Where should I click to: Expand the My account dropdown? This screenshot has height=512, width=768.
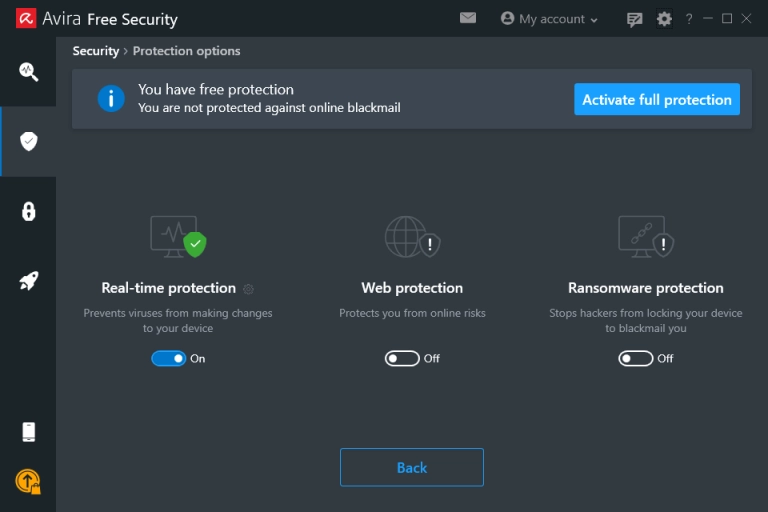pyautogui.click(x=550, y=19)
